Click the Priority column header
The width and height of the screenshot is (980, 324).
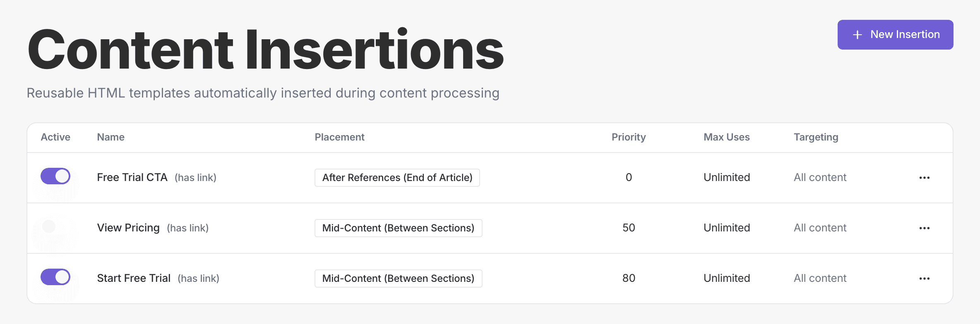pyautogui.click(x=629, y=137)
